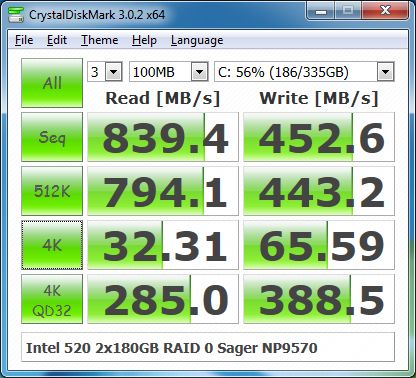This screenshot has width=416, height=378.
Task: Click the CrystalDiskMark icon in title bar
Action: click(15, 14)
